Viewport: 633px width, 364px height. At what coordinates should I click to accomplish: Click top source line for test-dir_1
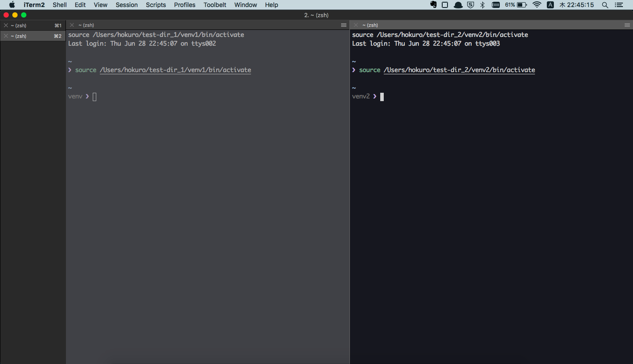(x=156, y=35)
